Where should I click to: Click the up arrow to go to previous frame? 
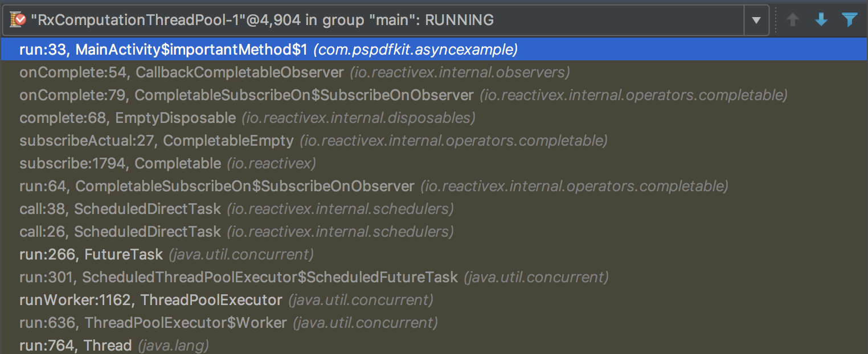(792, 19)
